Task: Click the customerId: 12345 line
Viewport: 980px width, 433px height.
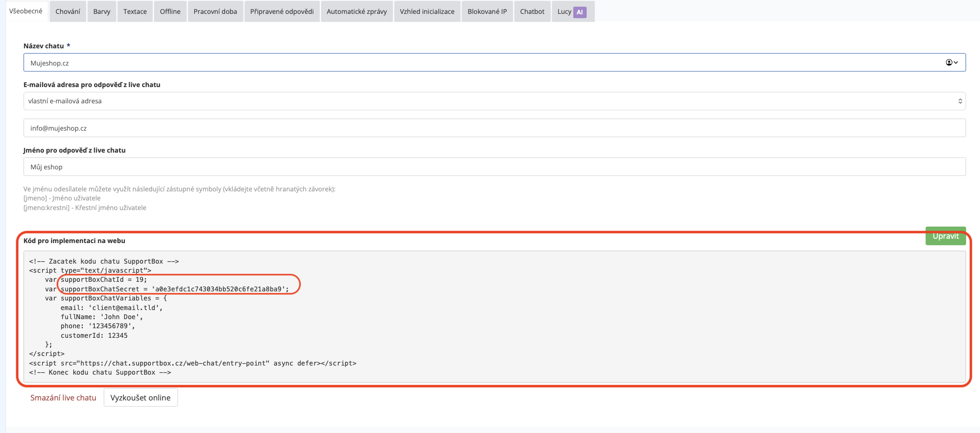Action: pos(94,335)
